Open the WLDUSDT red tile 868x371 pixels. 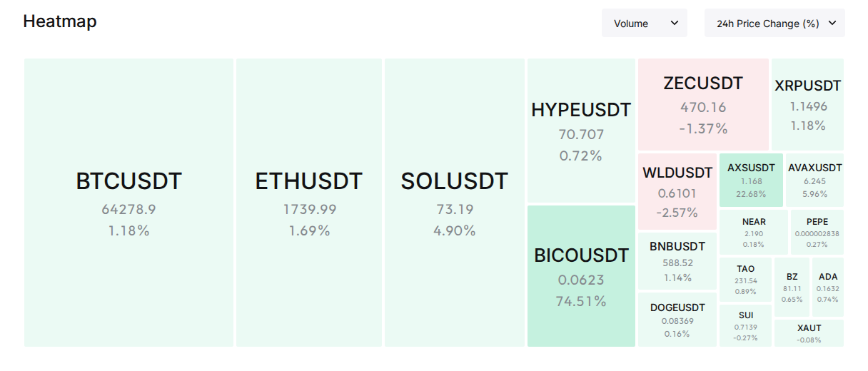pyautogui.click(x=677, y=191)
